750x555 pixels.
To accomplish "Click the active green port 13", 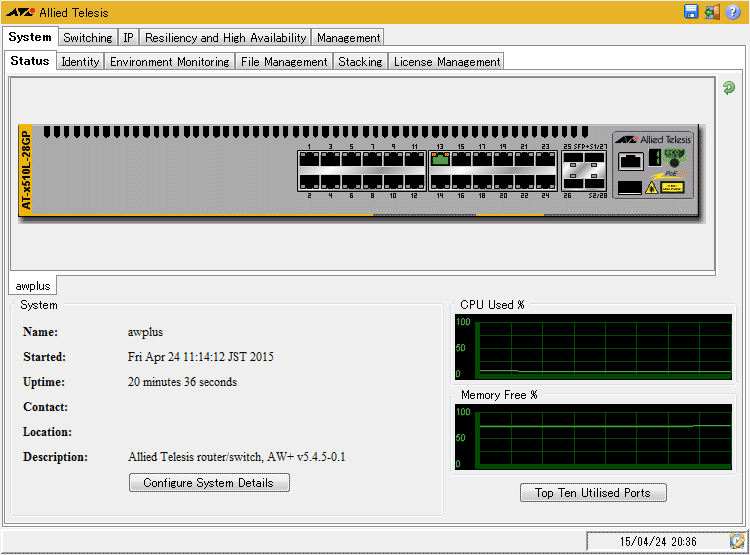I will click(x=439, y=159).
